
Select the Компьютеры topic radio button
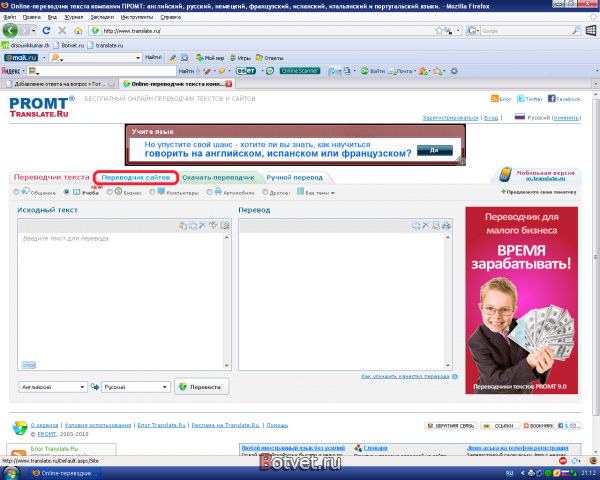click(152, 192)
